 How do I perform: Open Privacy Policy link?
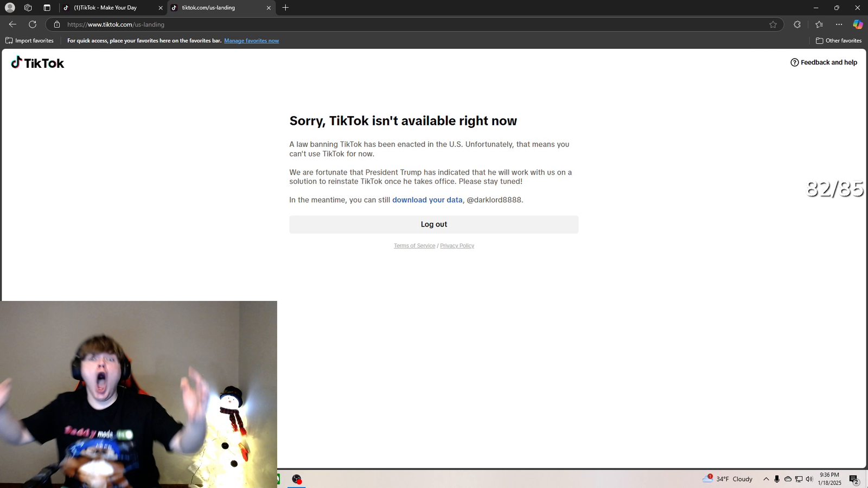coord(457,246)
